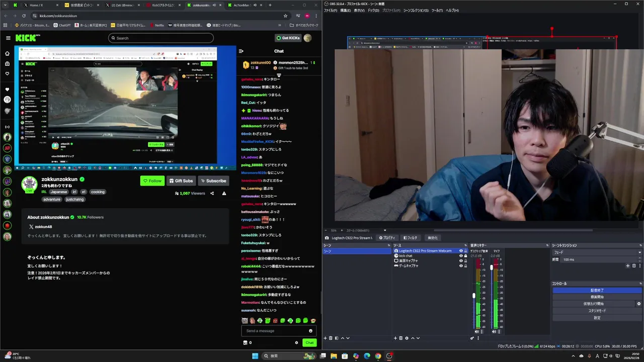Open the emoji picker in chat input
The width and height of the screenshot is (644, 362).
(x=310, y=331)
